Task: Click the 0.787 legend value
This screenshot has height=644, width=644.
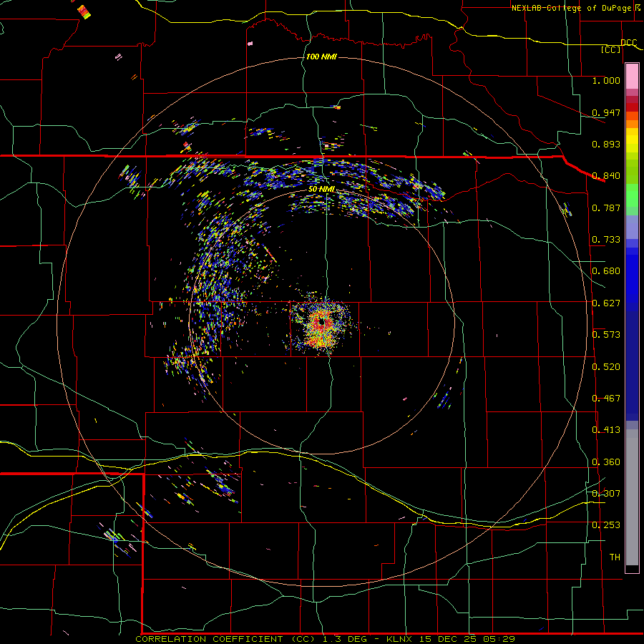Action: [606, 208]
